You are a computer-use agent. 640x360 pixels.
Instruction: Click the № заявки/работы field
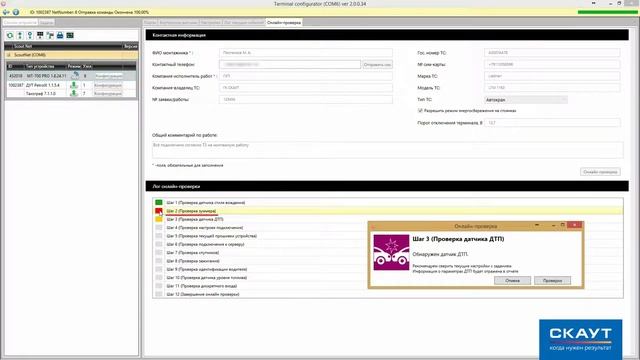[x=306, y=99]
